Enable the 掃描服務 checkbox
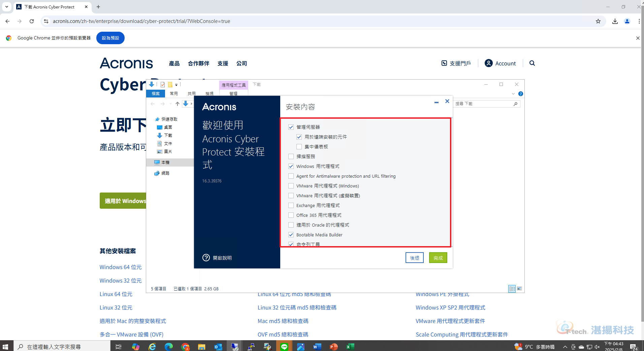The image size is (644, 351). [x=291, y=156]
